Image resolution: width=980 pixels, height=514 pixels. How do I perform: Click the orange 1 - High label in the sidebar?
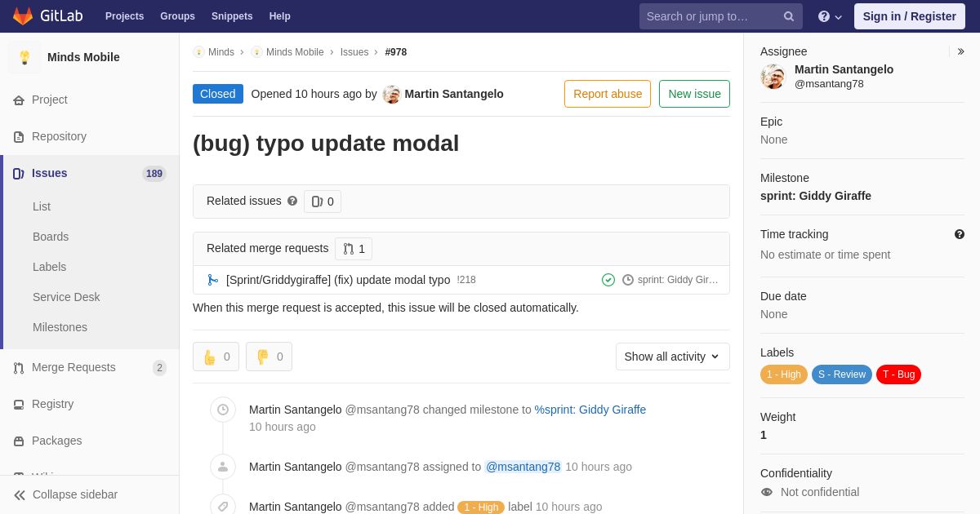pyautogui.click(x=784, y=374)
